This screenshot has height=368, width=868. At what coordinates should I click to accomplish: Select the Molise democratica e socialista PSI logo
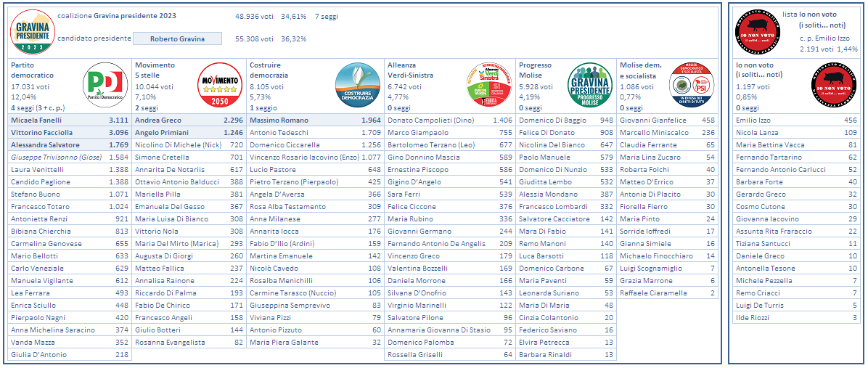point(691,85)
